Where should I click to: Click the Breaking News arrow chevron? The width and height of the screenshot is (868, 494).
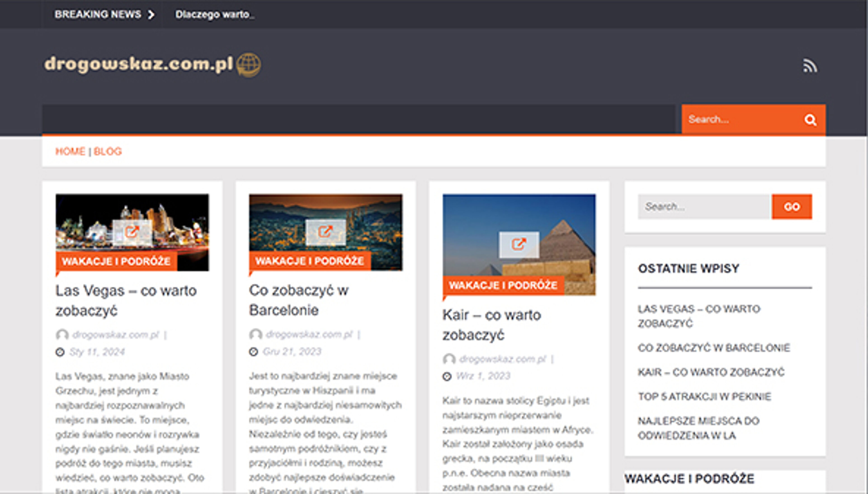click(x=151, y=15)
